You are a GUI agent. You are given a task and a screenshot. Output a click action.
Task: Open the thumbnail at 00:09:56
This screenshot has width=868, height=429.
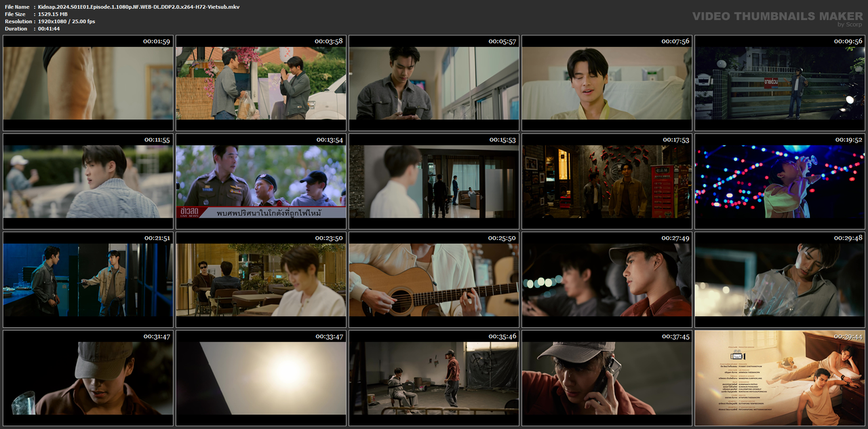(780, 83)
